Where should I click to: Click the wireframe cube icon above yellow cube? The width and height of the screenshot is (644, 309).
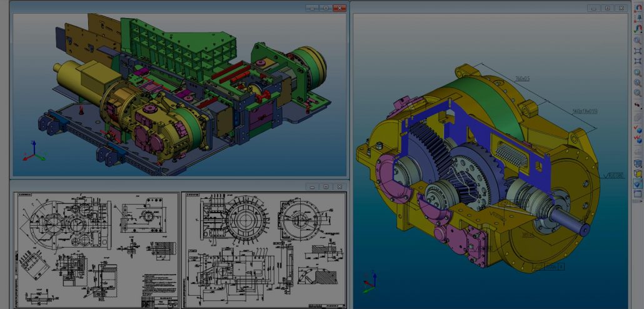pyautogui.click(x=637, y=163)
